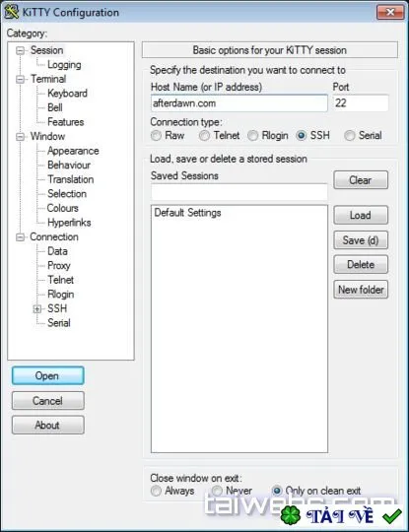This screenshot has height=532, width=409.
Task: Open the Translation category
Action: [71, 179]
